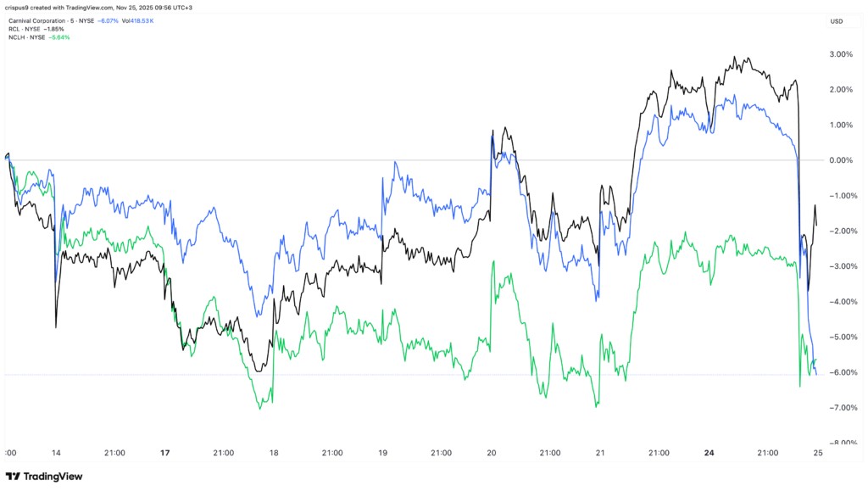Viewport: 868px width, 491px height.
Task: Click the bold 24 date marker
Action: click(x=709, y=454)
